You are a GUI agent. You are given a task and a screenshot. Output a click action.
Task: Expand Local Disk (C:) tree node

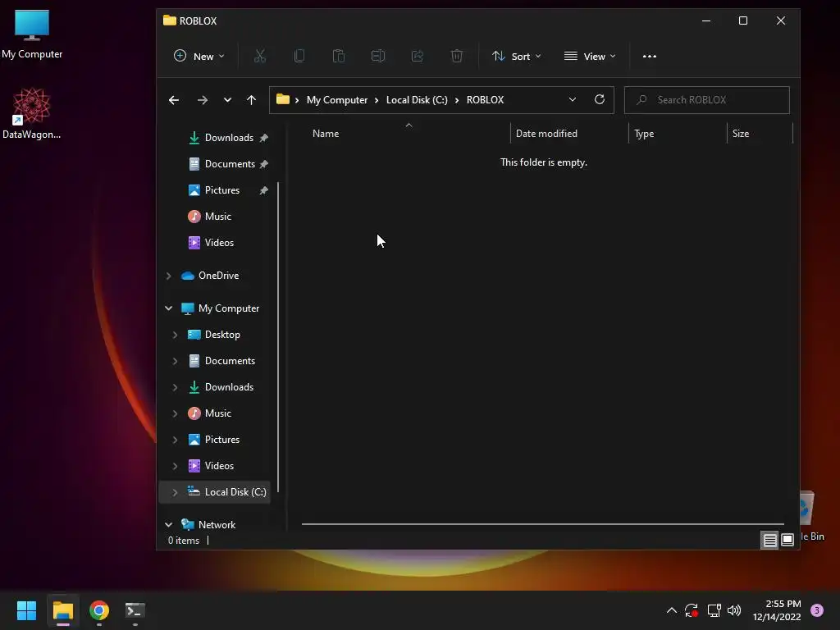click(x=176, y=492)
